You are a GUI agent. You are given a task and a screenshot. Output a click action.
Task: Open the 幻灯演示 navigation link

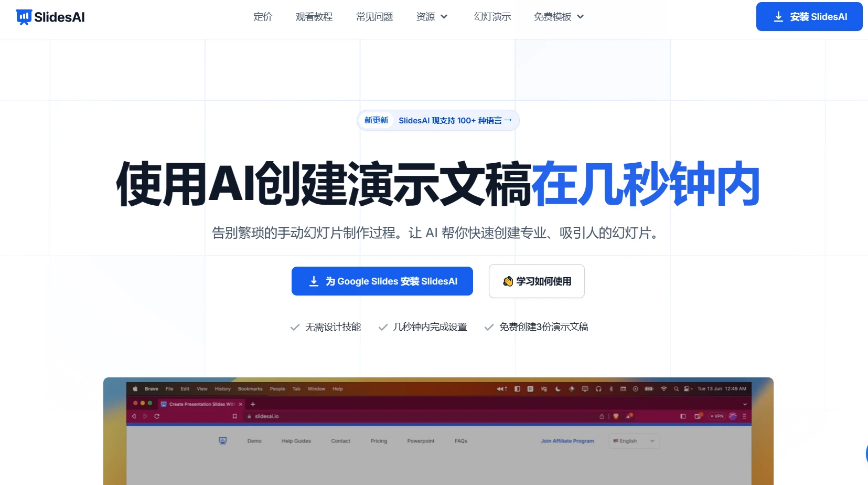tap(492, 17)
